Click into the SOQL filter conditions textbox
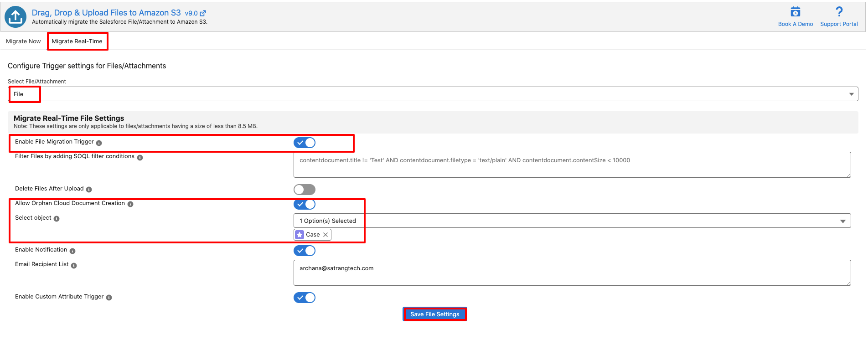Screen dimensions: 868x350 point(572,165)
